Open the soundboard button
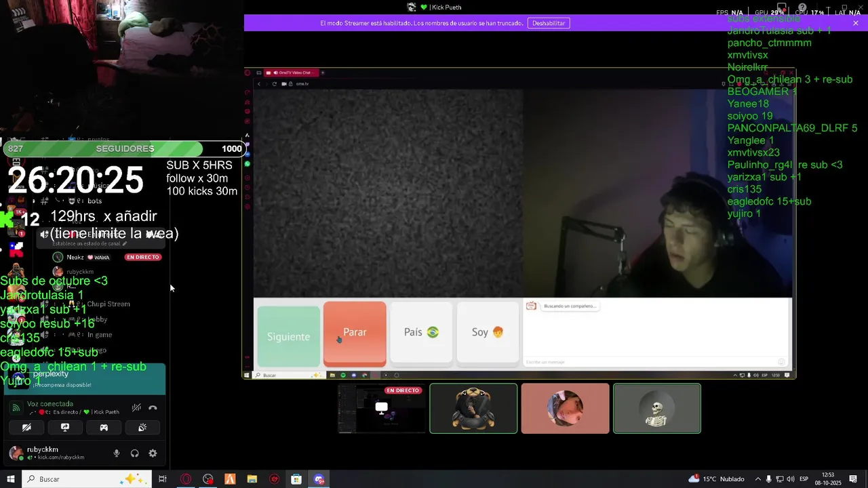The height and width of the screenshot is (488, 868). point(142,428)
